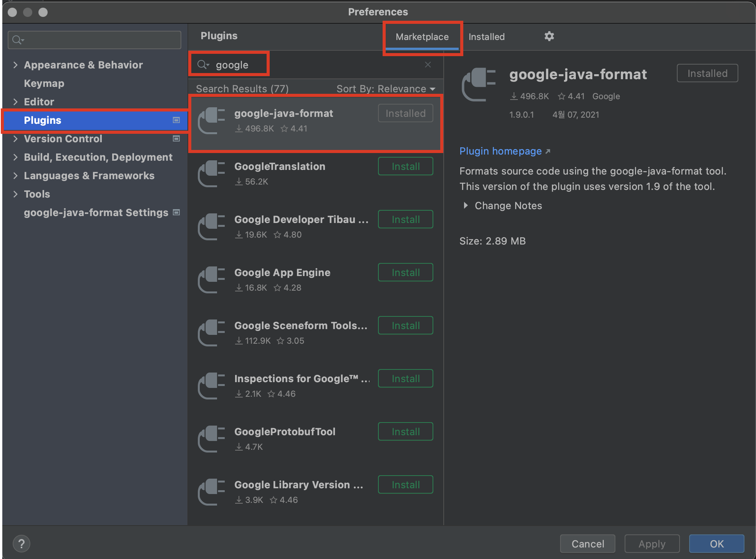The height and width of the screenshot is (559, 756).
Task: Click project-level icon beside Plugins item
Action: click(x=176, y=120)
